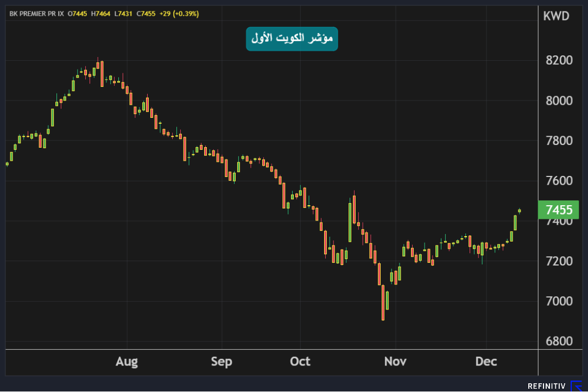Click the Refinitiv arrow logo icon

(576, 386)
